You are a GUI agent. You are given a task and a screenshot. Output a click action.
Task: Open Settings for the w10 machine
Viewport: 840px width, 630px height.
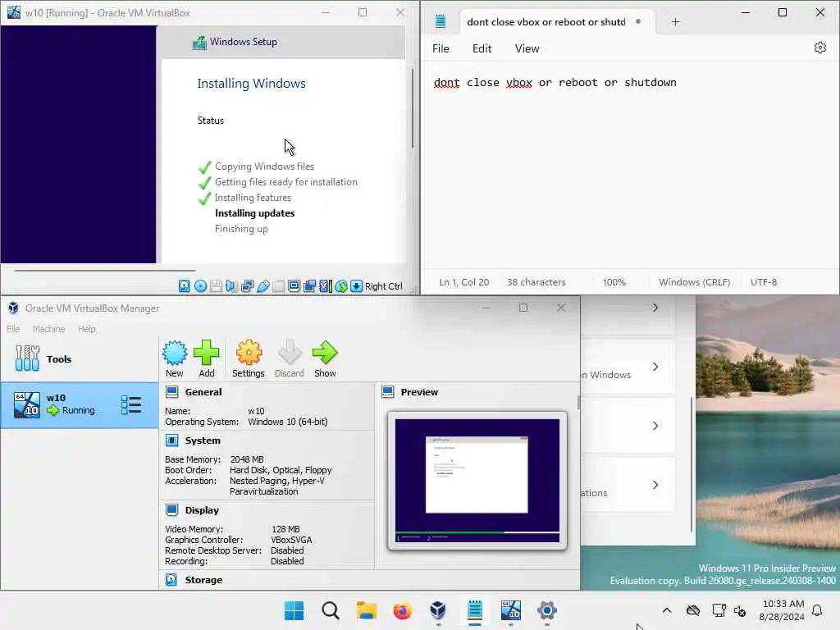coord(249,358)
